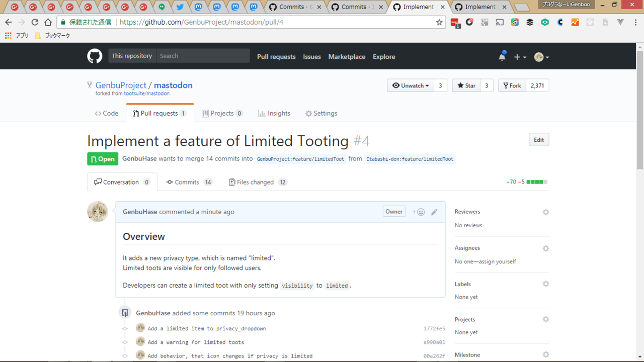Go to the Insights tab
Screen dimensions: 644x362
(274, 113)
